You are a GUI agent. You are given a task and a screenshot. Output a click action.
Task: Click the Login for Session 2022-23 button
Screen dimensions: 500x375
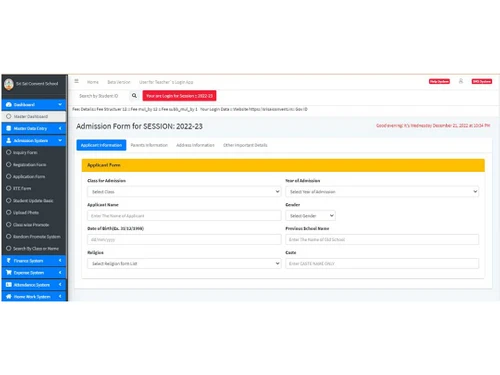[179, 96]
